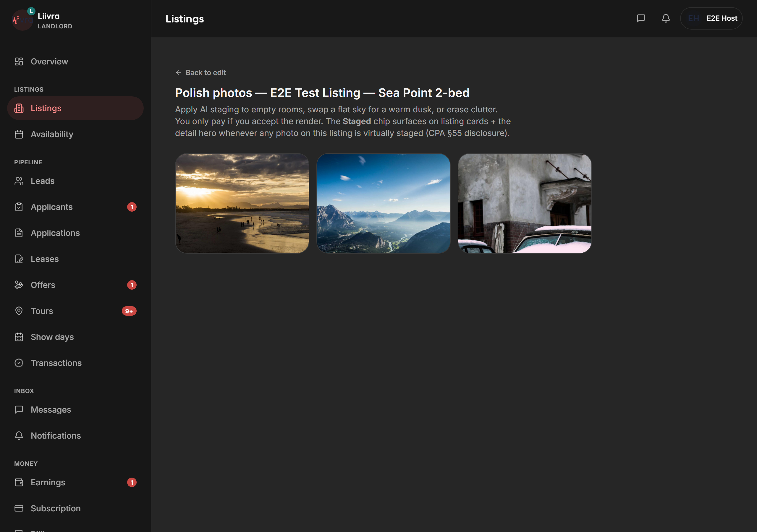Click the Tours map pin icon
Viewport: 757px width, 532px height.
click(19, 311)
